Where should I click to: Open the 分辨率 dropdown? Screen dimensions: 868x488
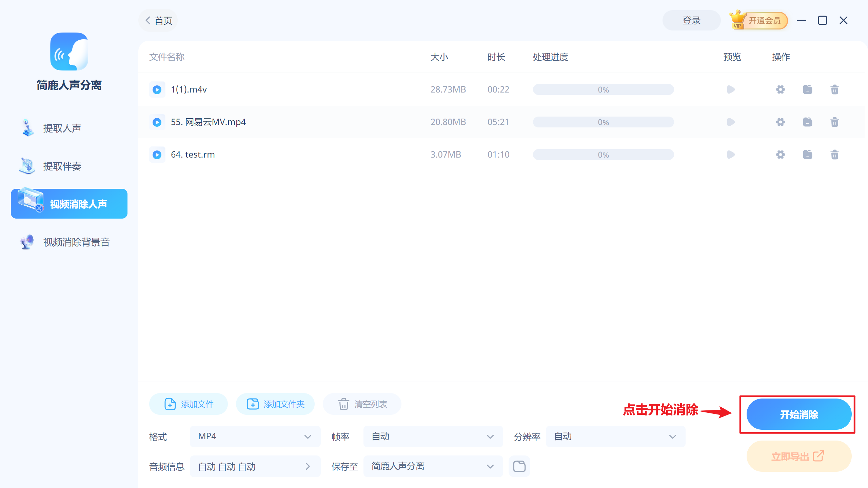click(x=615, y=436)
